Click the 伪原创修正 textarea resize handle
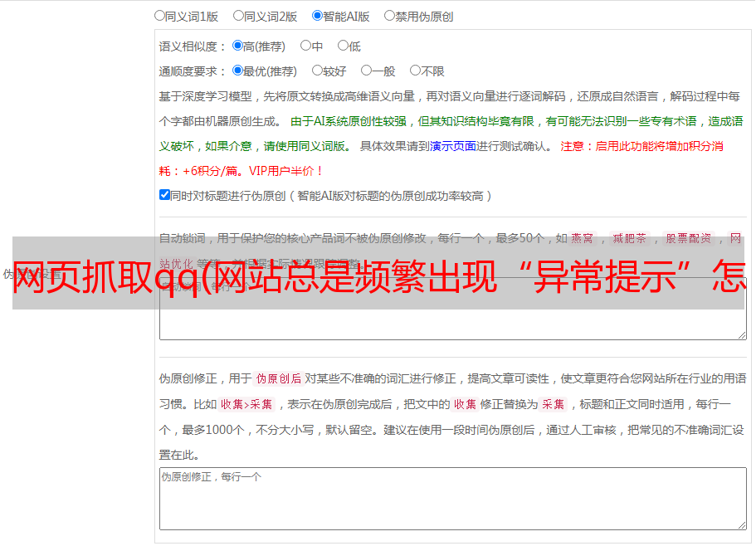 pyautogui.click(x=742, y=526)
